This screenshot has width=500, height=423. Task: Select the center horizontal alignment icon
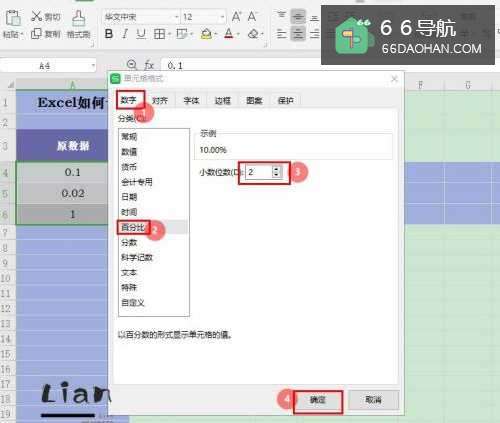point(298,34)
